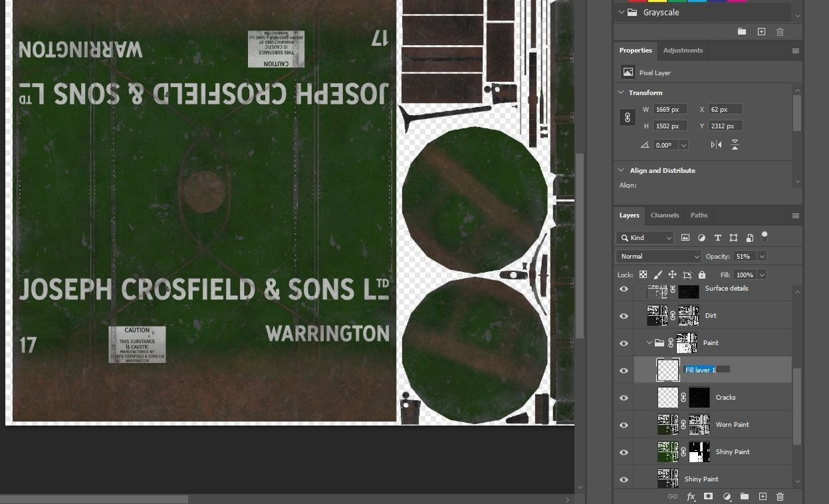This screenshot has height=504, width=829.
Task: Click the Fill percentage field
Action: coord(744,275)
